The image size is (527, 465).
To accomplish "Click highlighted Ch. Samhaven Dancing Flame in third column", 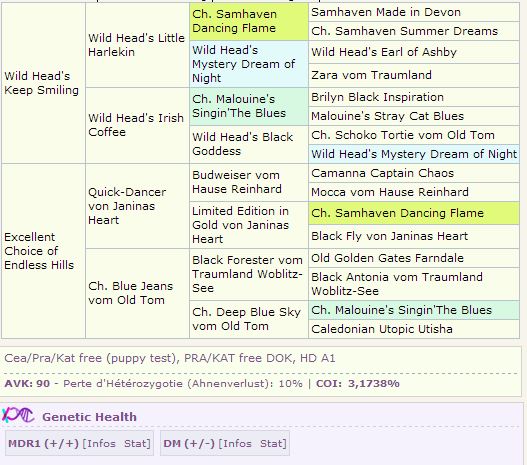I will 235,21.
